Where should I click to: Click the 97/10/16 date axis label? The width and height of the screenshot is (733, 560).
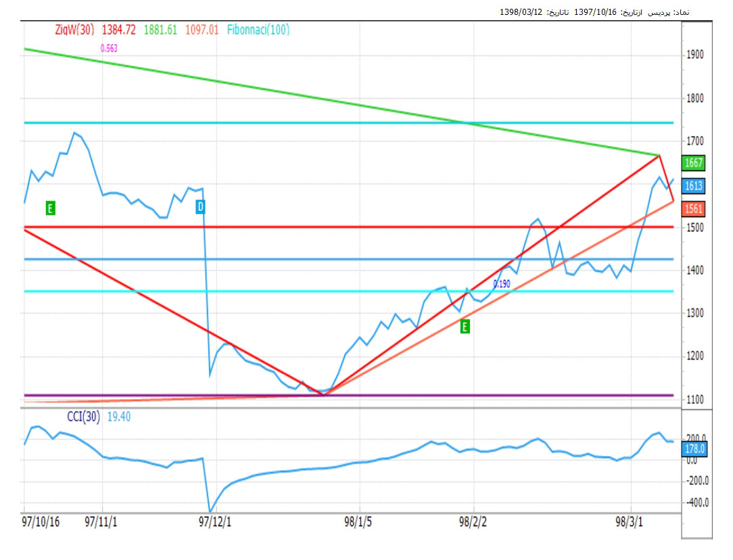41,521
